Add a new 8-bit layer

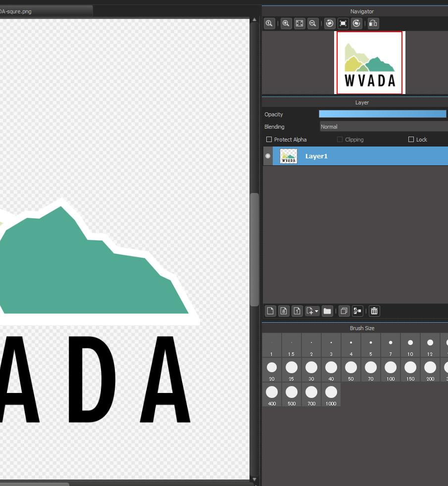[x=284, y=311]
